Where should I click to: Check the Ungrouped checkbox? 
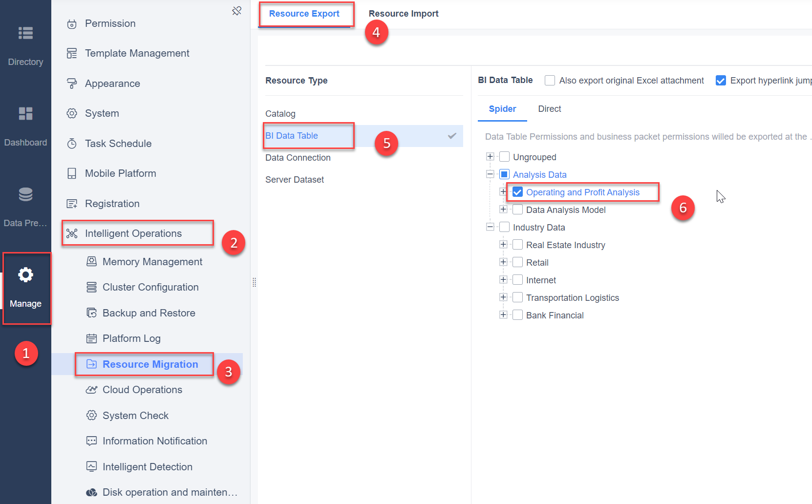click(505, 157)
